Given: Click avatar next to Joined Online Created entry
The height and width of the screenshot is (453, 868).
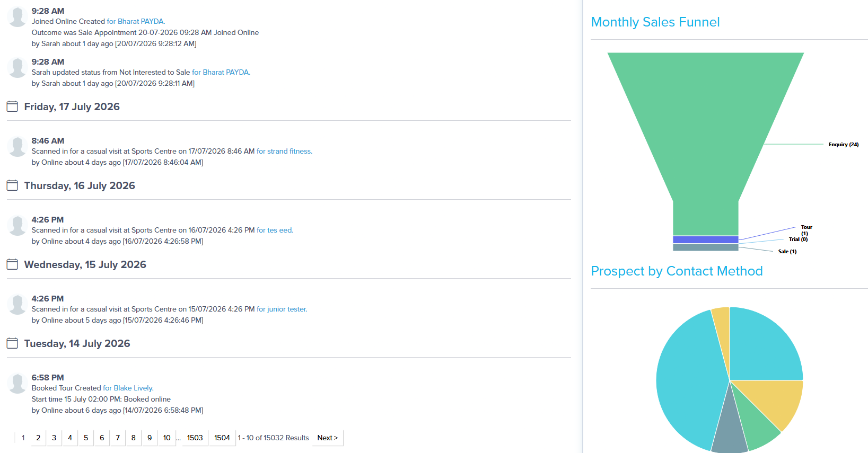Looking at the screenshot, I should (x=17, y=17).
